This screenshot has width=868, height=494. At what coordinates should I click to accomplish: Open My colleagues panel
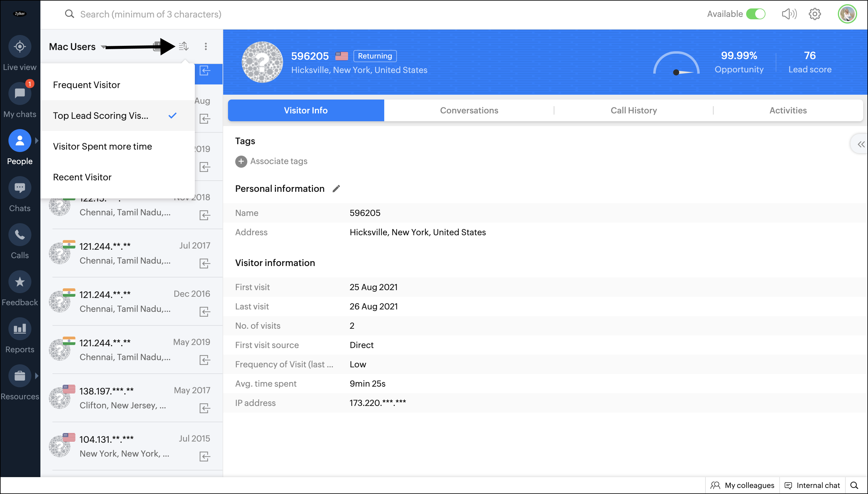pyautogui.click(x=743, y=485)
